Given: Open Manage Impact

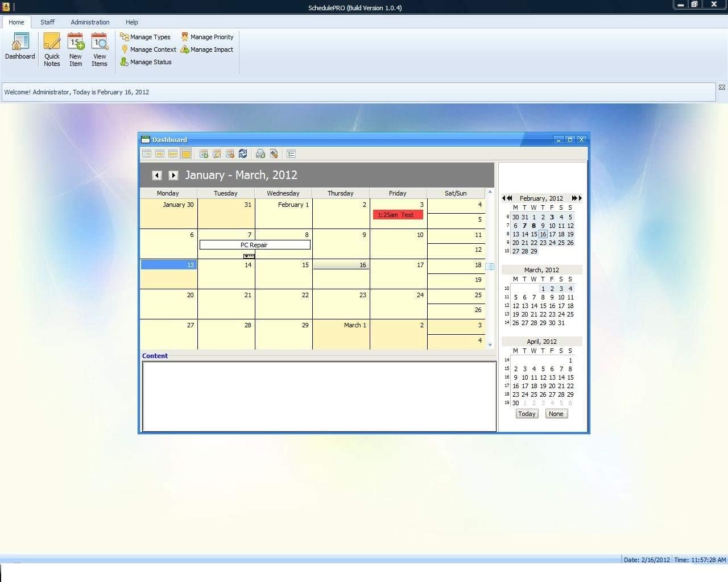Looking at the screenshot, I should coord(207,49).
